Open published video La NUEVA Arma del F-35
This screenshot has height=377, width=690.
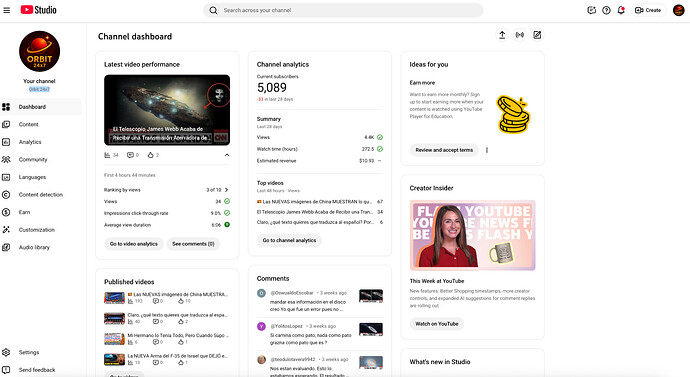coord(177,356)
